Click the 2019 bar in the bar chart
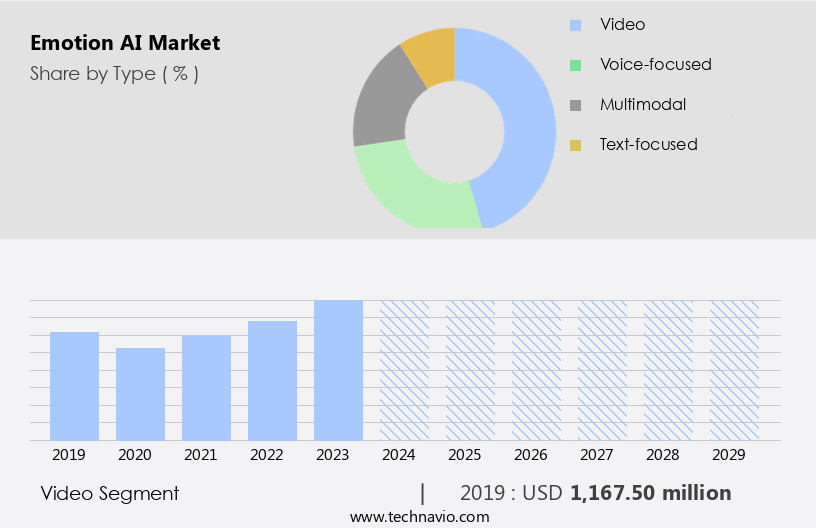The image size is (816, 528). 75,385
